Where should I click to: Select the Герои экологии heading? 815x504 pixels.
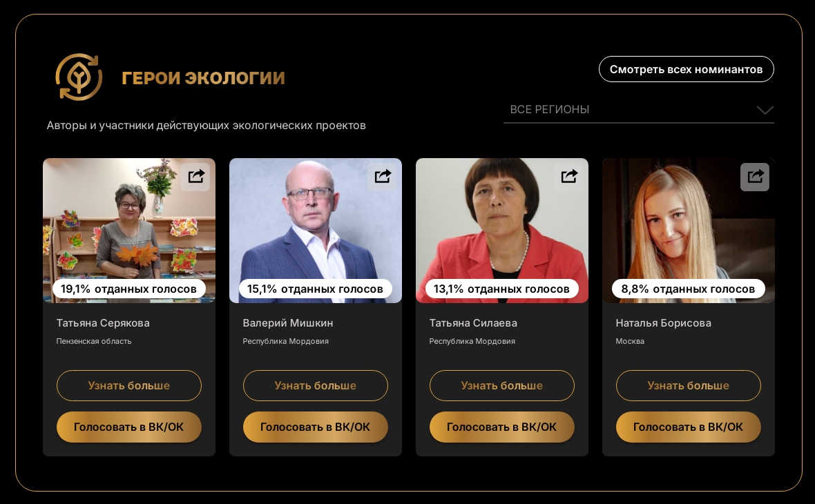coord(203,78)
